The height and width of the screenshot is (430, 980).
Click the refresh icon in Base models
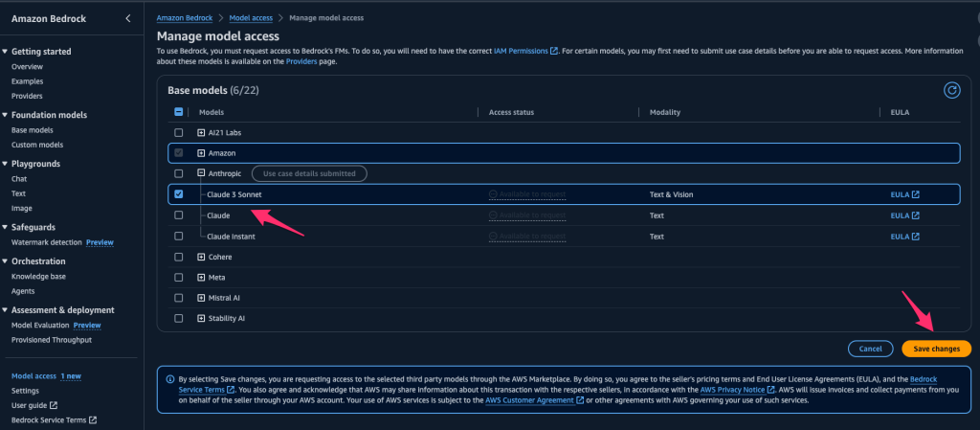[951, 91]
